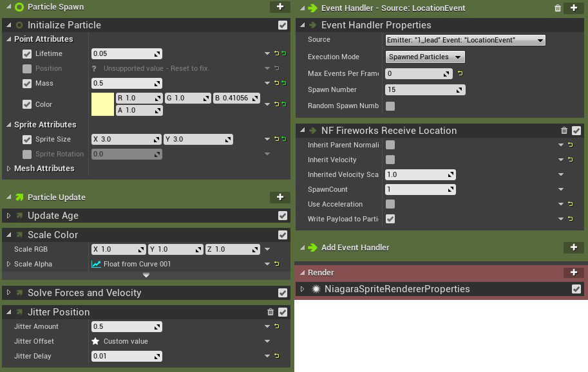Open the yellow Color swatch picker

tap(103, 104)
